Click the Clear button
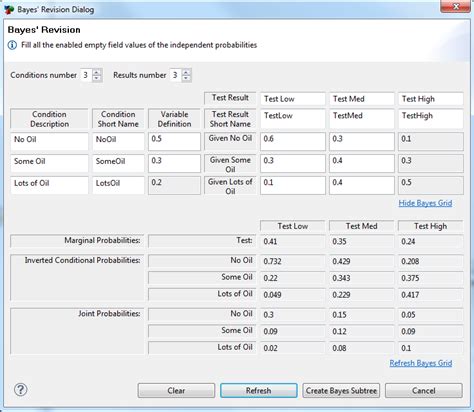The width and height of the screenshot is (474, 412). pyautogui.click(x=176, y=390)
